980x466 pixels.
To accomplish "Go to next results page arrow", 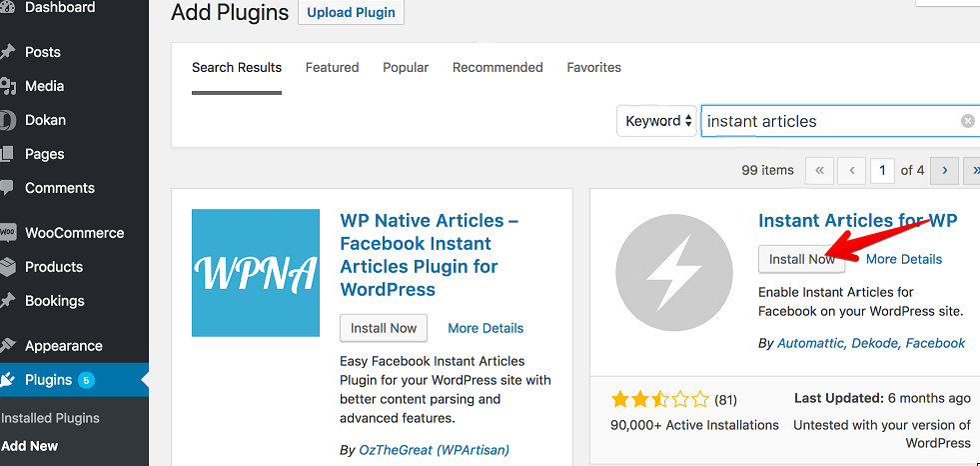I will click(x=944, y=170).
